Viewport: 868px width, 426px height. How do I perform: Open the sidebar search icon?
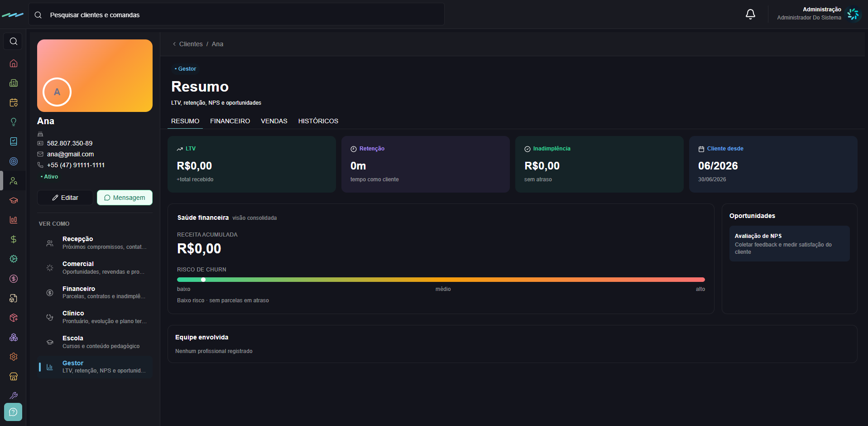pos(14,41)
